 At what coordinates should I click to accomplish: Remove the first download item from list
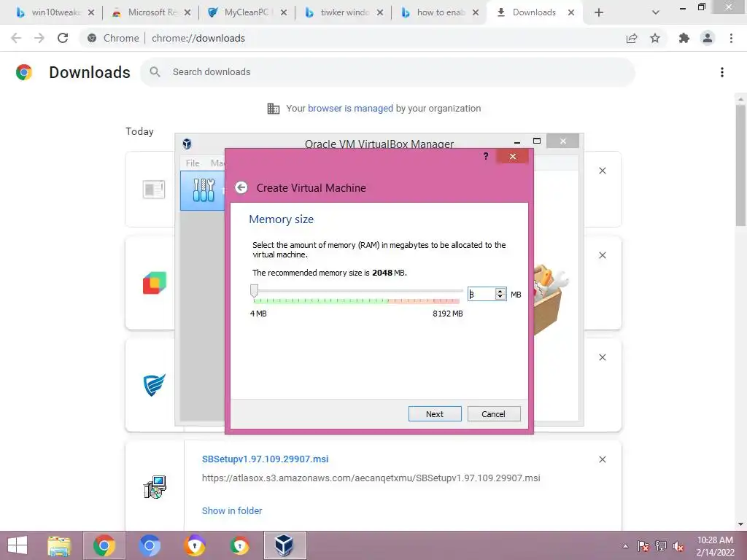point(602,171)
